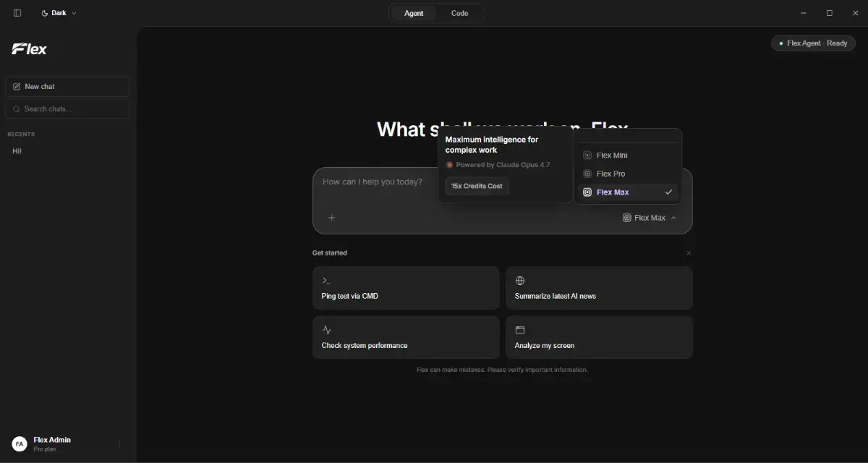Click the Claude icon beside Powered by

[449, 165]
